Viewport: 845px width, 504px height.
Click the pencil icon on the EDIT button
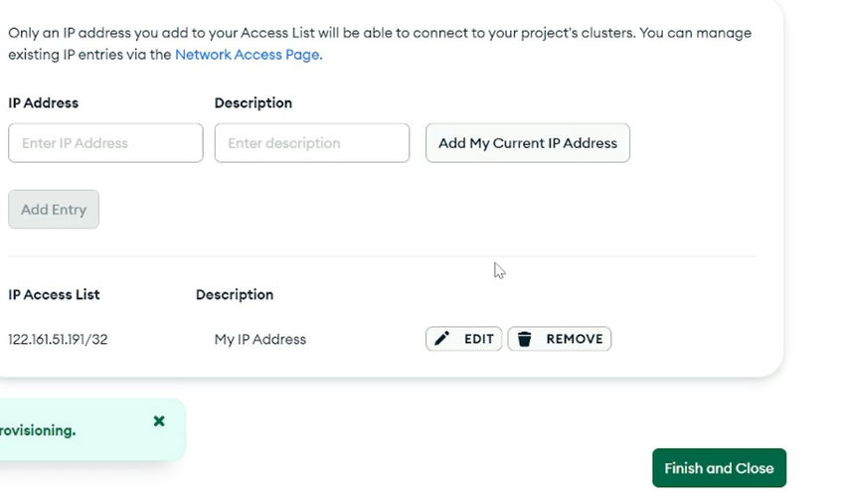click(442, 339)
